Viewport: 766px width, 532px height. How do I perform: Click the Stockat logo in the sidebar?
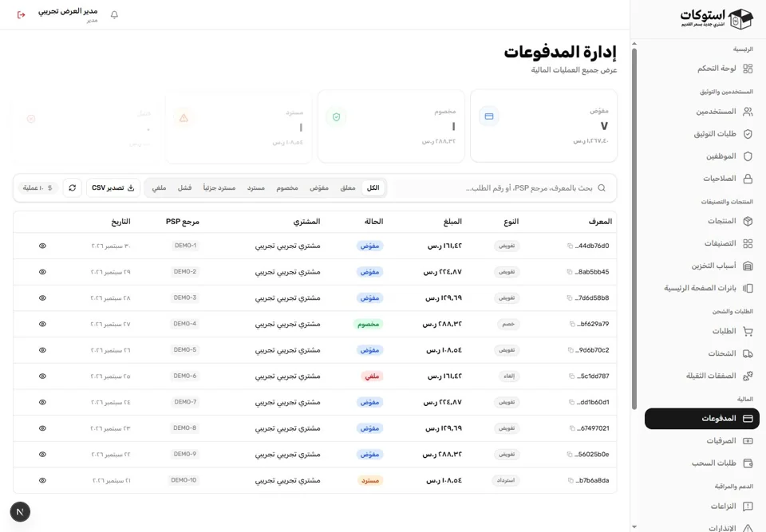pos(717,18)
